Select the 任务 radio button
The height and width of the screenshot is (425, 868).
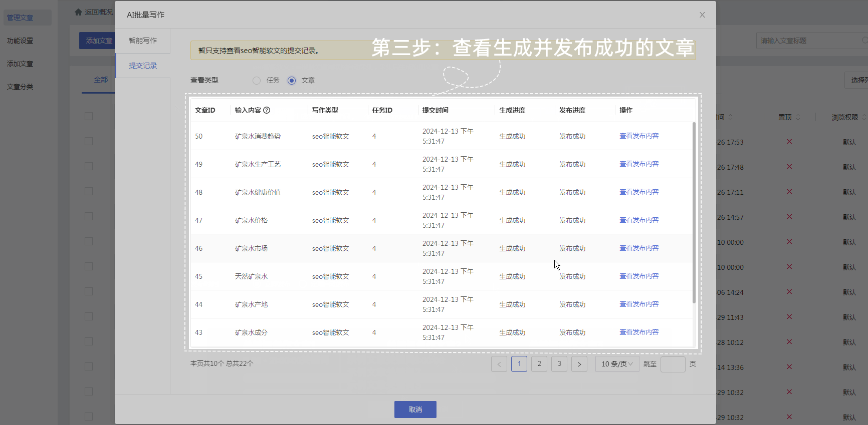point(257,81)
